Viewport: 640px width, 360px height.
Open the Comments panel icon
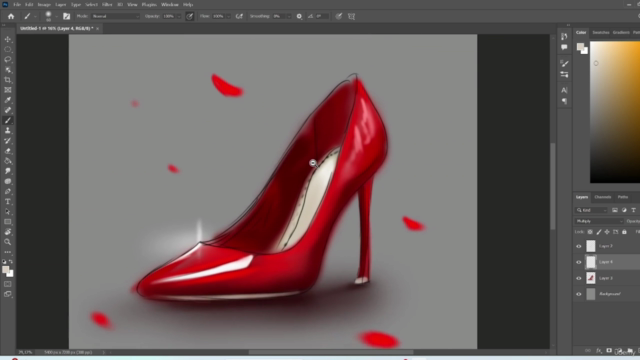coord(564,47)
